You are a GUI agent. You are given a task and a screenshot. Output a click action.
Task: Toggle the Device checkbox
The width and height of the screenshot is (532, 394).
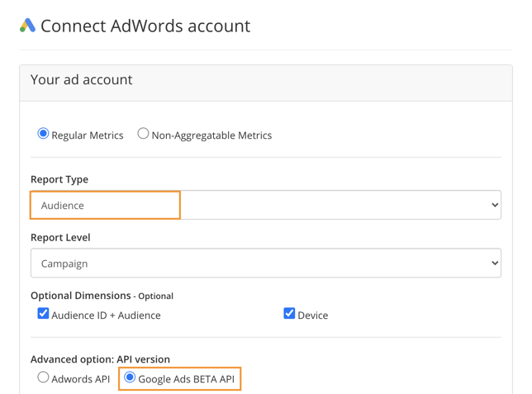point(289,314)
